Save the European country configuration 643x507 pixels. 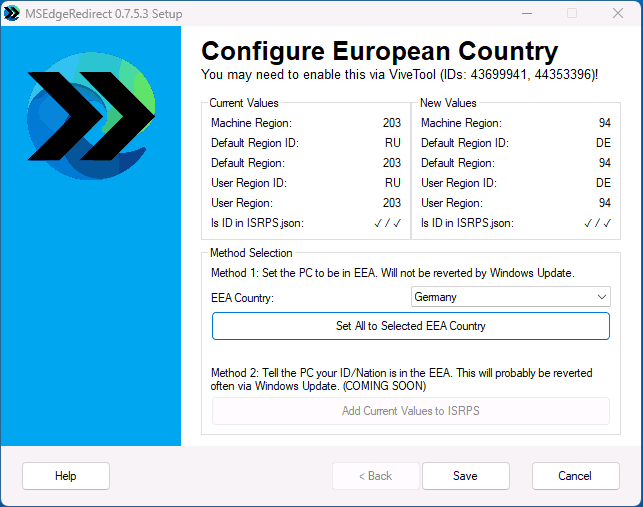pyautogui.click(x=465, y=476)
